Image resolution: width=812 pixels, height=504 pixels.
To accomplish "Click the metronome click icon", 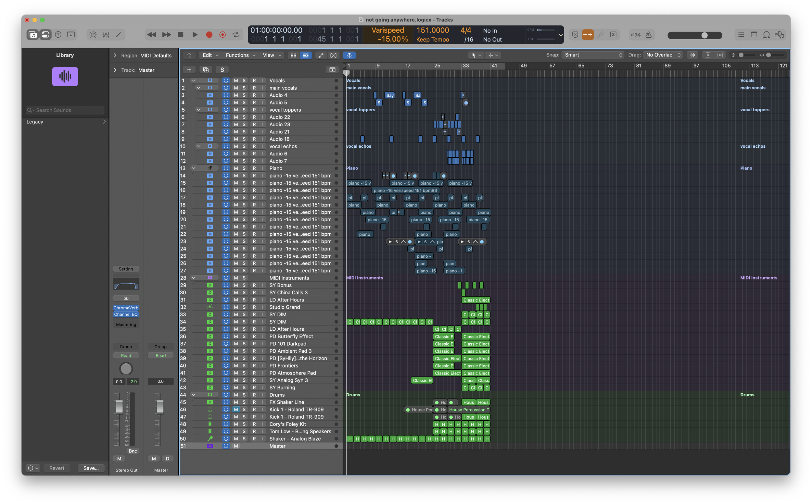I will 648,35.
